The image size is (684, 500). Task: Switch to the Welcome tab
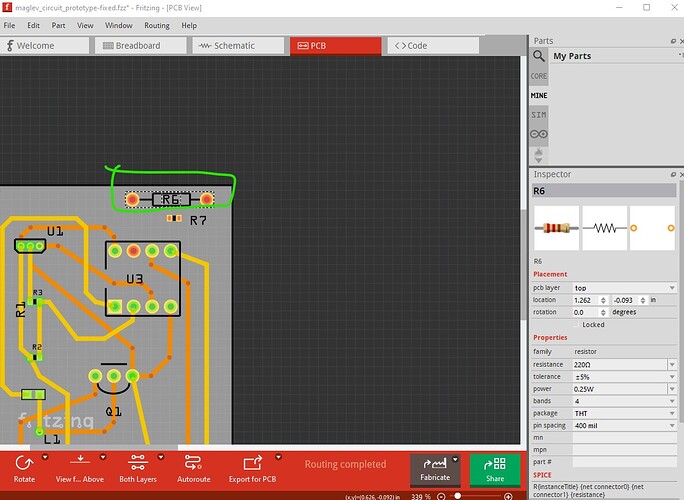(x=45, y=46)
